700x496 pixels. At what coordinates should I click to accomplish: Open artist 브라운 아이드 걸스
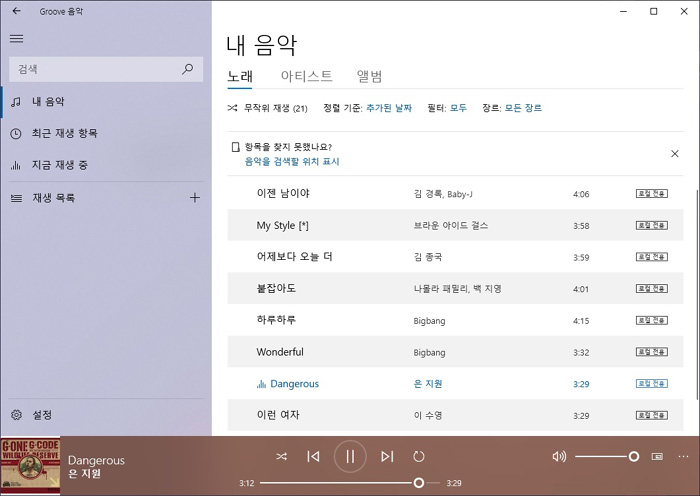[x=451, y=225]
